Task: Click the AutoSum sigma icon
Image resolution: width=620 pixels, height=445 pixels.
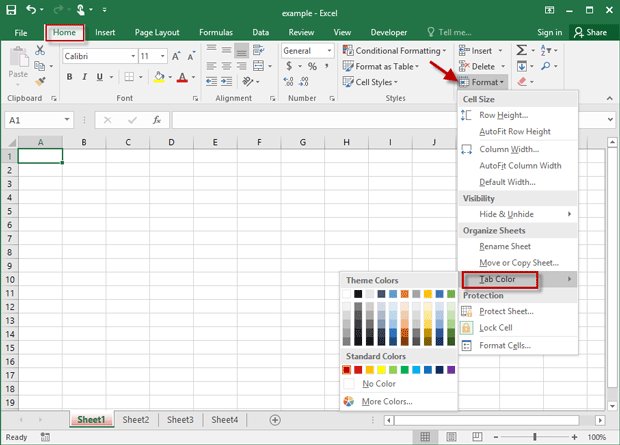Action: click(x=522, y=50)
